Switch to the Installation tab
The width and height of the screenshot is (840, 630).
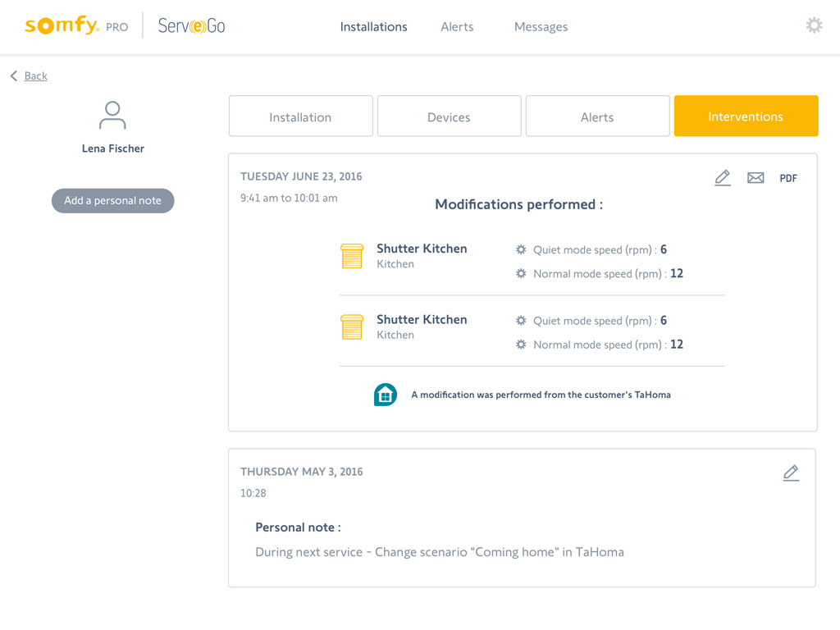pyautogui.click(x=300, y=116)
